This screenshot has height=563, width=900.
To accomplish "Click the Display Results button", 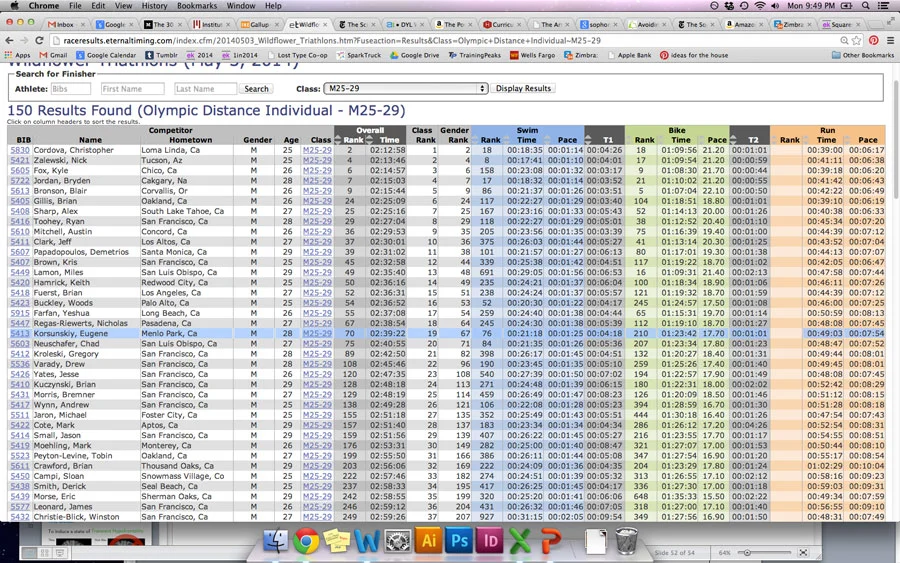I will click(523, 88).
